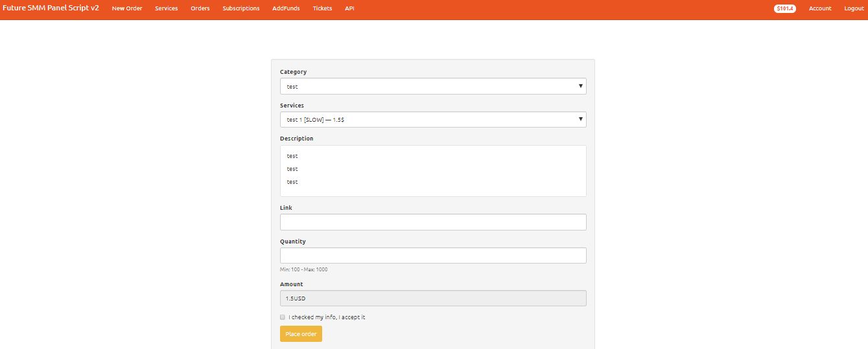Click the Category field label
The height and width of the screenshot is (349, 868).
(294, 72)
